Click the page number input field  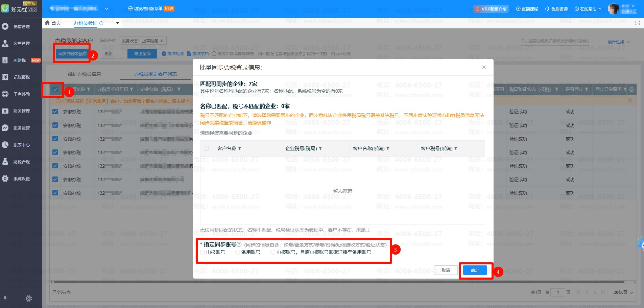tap(557, 292)
